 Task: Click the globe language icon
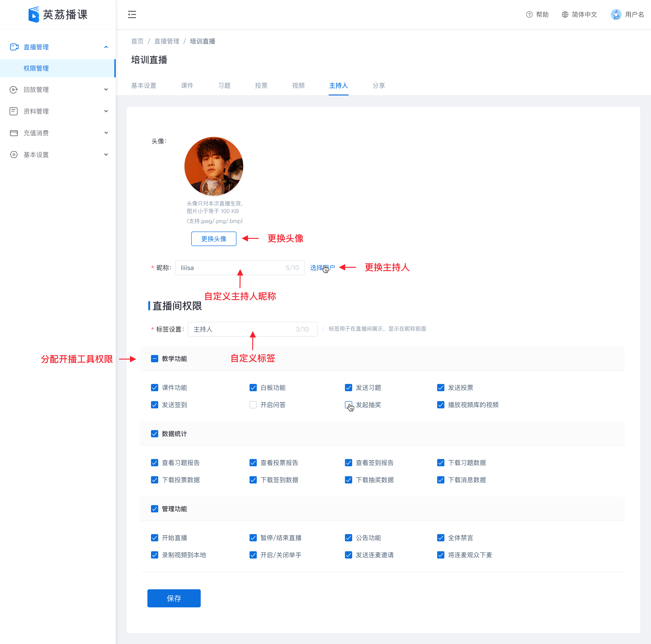click(x=565, y=14)
